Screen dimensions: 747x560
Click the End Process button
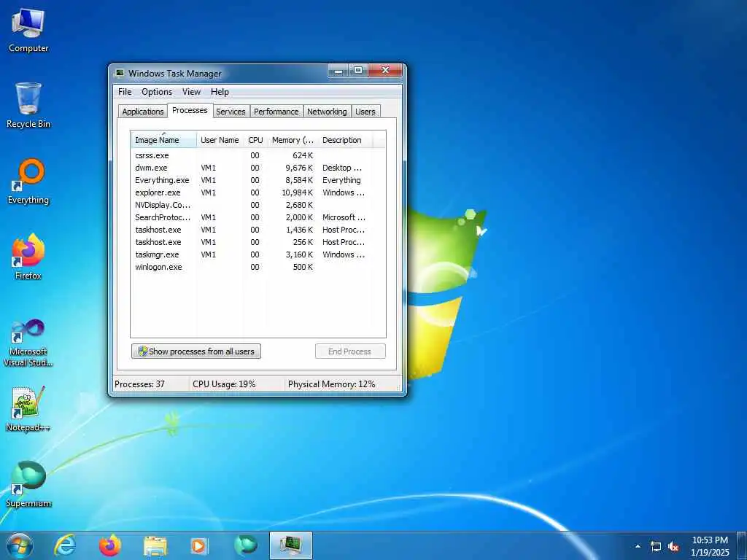pyautogui.click(x=350, y=351)
